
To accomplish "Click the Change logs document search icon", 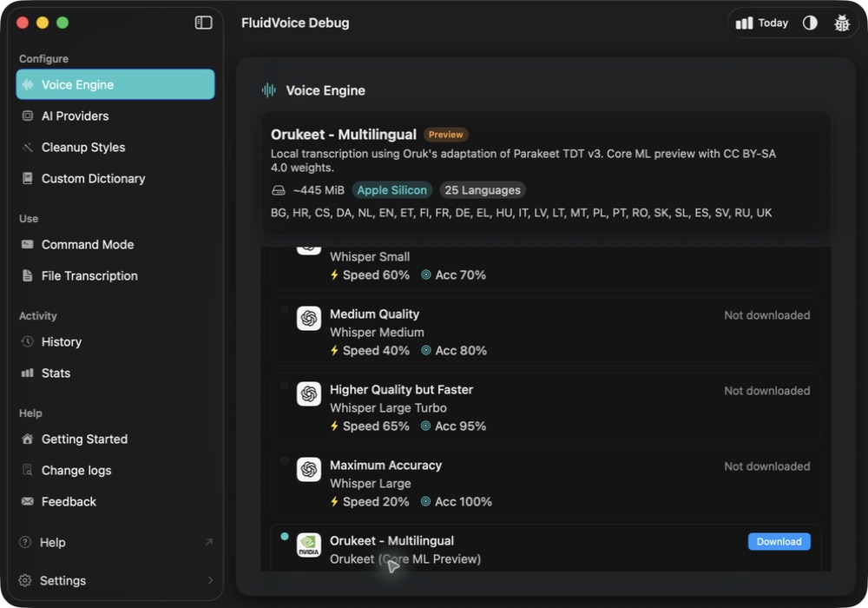I will pyautogui.click(x=27, y=470).
